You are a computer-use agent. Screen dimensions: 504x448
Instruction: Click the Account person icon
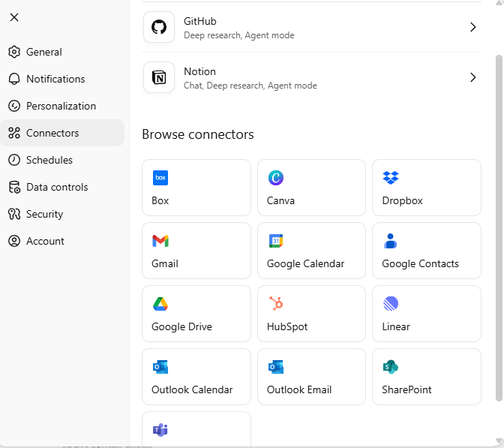pyautogui.click(x=14, y=241)
